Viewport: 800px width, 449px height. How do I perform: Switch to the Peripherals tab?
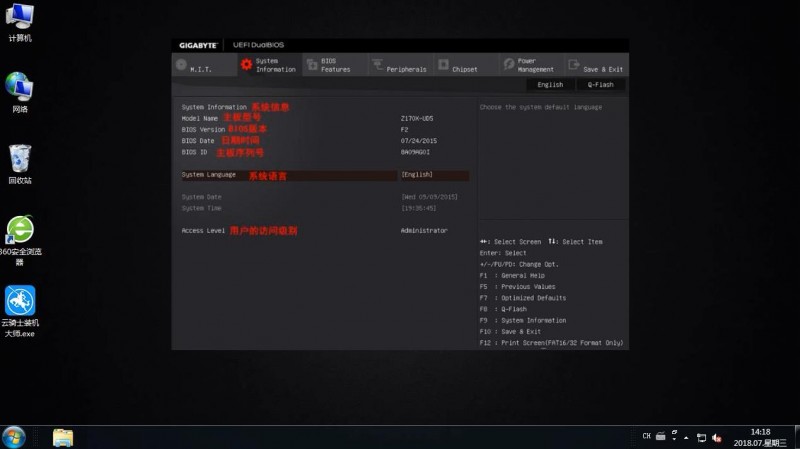tap(400, 65)
